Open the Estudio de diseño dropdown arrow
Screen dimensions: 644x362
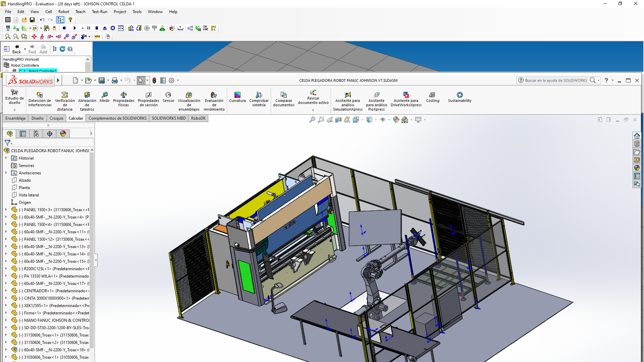14,110
